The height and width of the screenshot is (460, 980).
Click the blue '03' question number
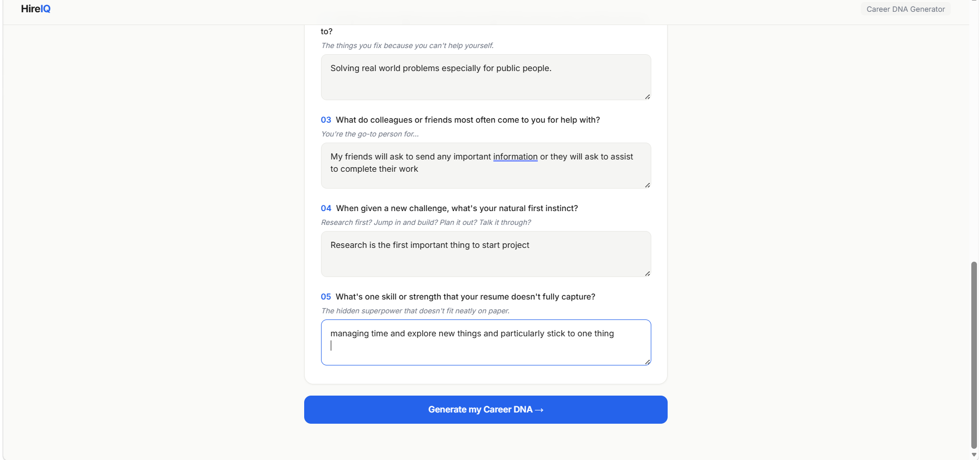tap(326, 120)
